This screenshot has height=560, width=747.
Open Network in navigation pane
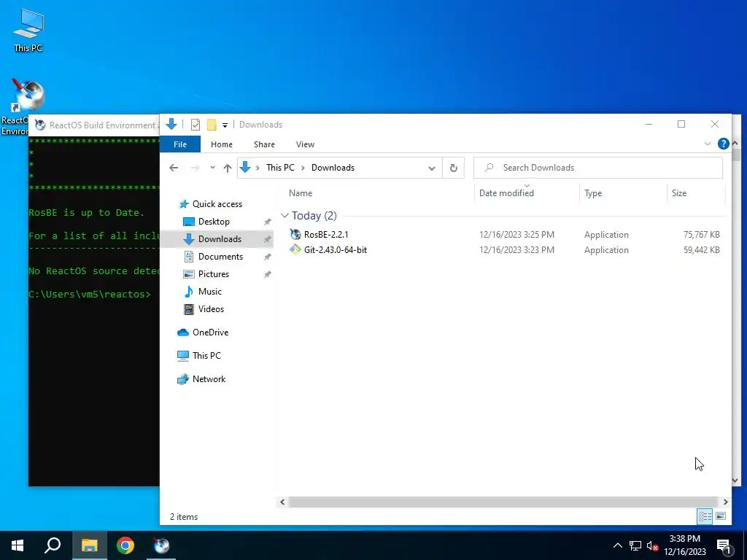pyautogui.click(x=209, y=379)
